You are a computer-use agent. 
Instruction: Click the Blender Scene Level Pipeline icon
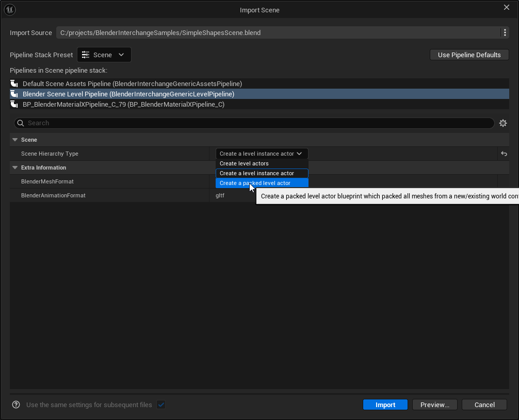(14, 94)
